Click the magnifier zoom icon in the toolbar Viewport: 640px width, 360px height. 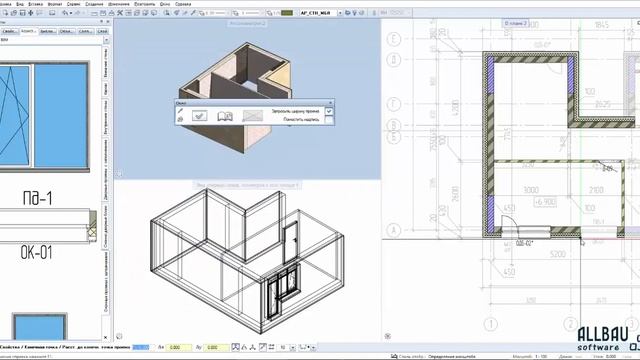pos(167,13)
